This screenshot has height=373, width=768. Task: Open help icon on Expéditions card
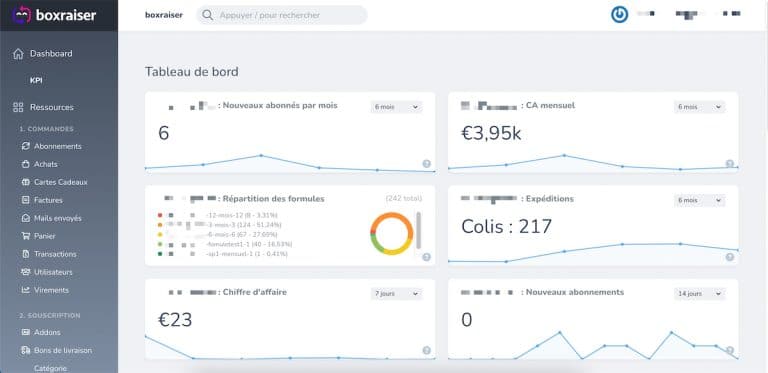coord(730,257)
